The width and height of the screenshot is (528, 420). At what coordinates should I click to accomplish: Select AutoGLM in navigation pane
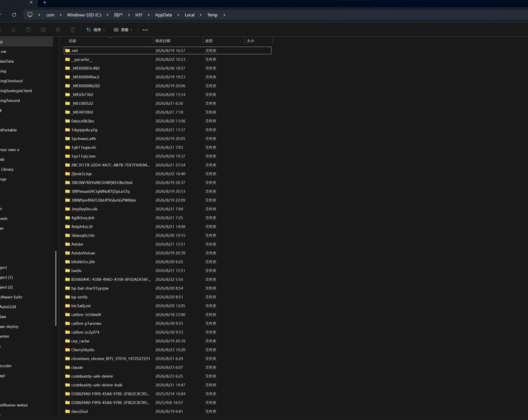(8, 307)
